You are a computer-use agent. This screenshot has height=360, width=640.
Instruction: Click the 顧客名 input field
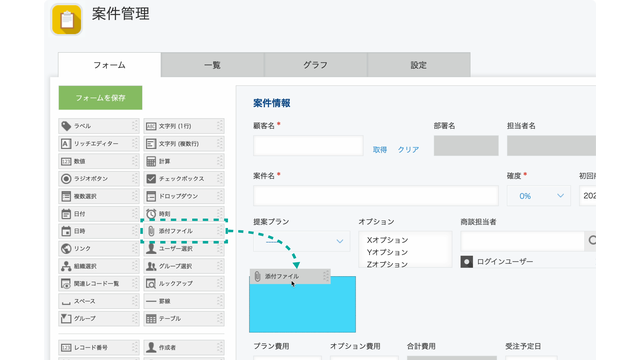coord(308,146)
